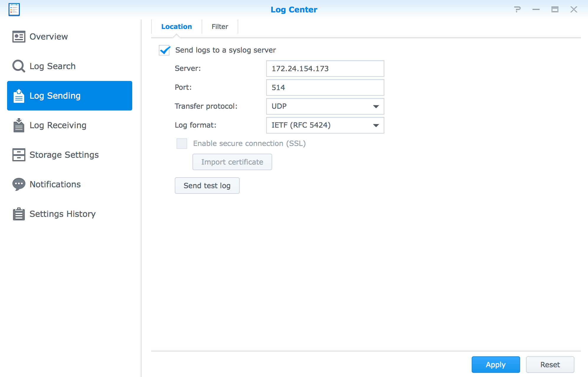Click the Log Center app icon
Image resolution: width=588 pixels, height=377 pixels.
(x=14, y=9)
